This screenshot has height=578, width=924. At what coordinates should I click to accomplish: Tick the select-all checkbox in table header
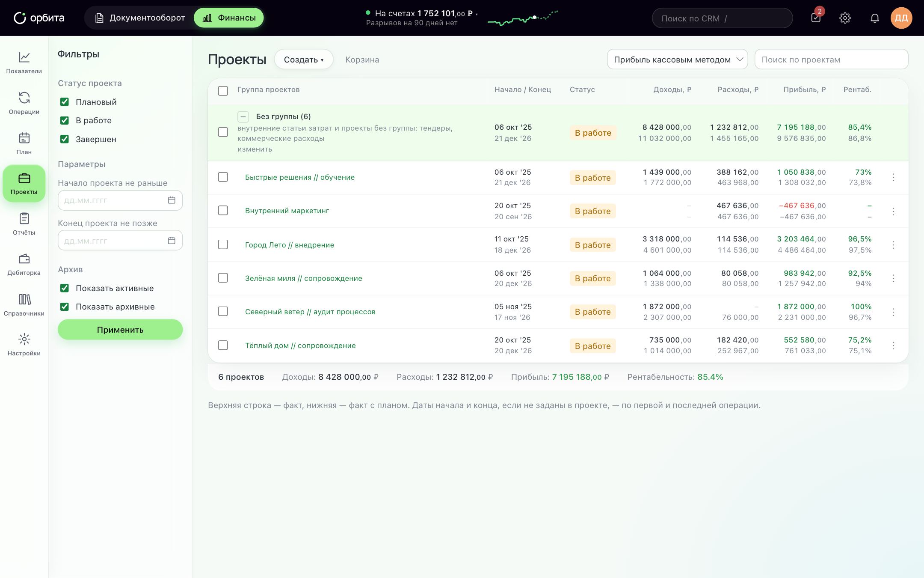tap(223, 91)
